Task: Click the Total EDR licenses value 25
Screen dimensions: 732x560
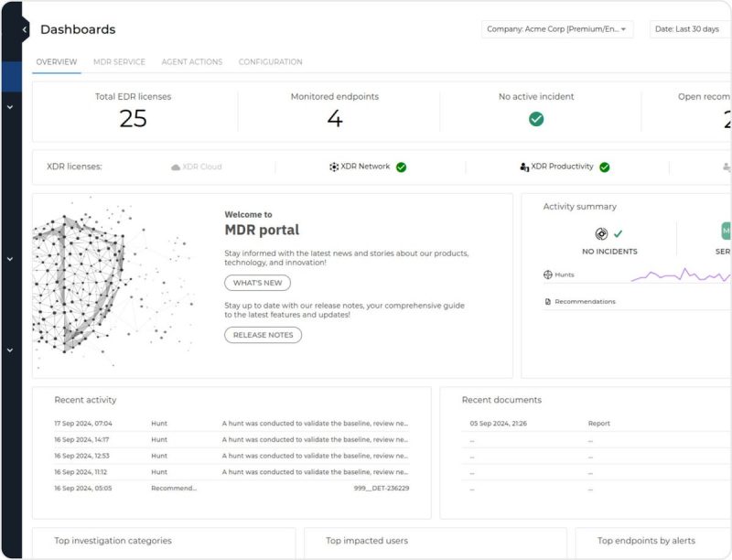Action: tap(133, 119)
